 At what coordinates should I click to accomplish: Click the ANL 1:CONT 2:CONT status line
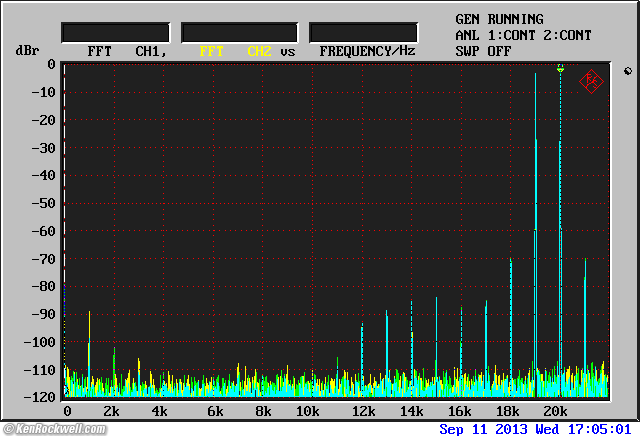(523, 35)
